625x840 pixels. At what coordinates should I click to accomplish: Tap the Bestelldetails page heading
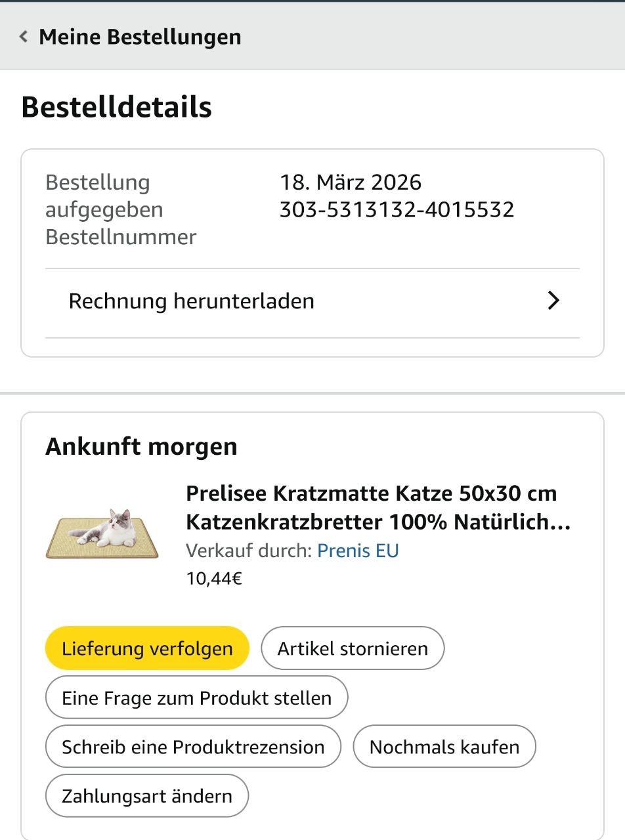(x=116, y=107)
